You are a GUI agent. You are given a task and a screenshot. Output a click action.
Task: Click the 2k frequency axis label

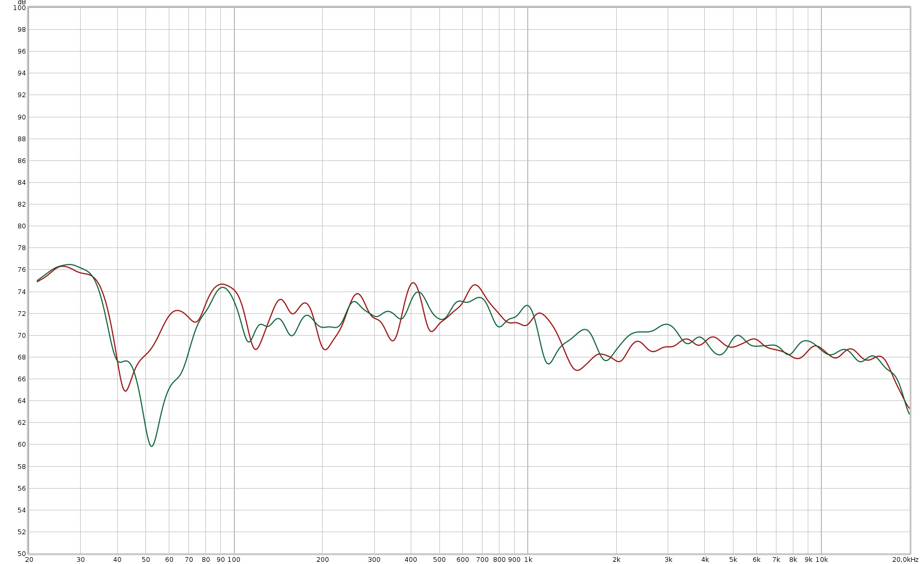pyautogui.click(x=616, y=560)
